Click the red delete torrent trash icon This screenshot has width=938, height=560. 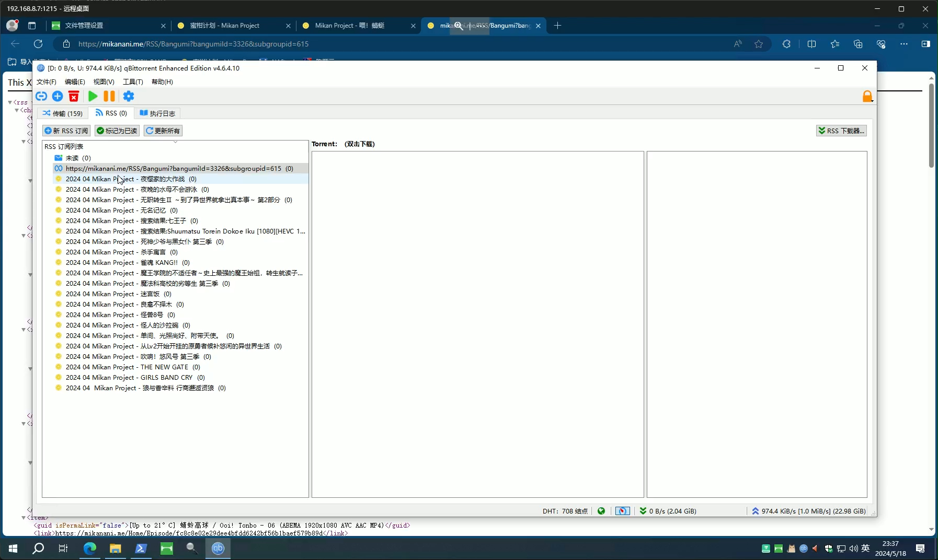(74, 96)
